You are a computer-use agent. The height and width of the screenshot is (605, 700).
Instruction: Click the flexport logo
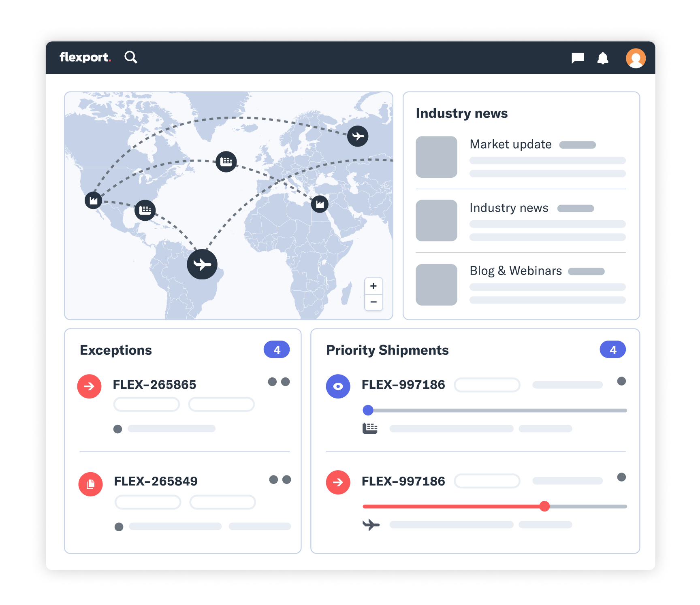tap(85, 58)
